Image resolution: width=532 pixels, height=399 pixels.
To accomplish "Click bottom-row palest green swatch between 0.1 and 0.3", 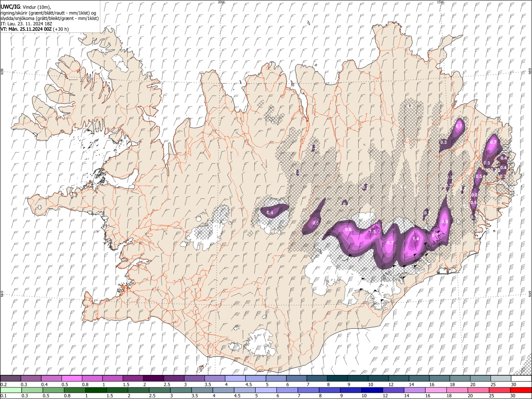I will [x=11, y=390].
